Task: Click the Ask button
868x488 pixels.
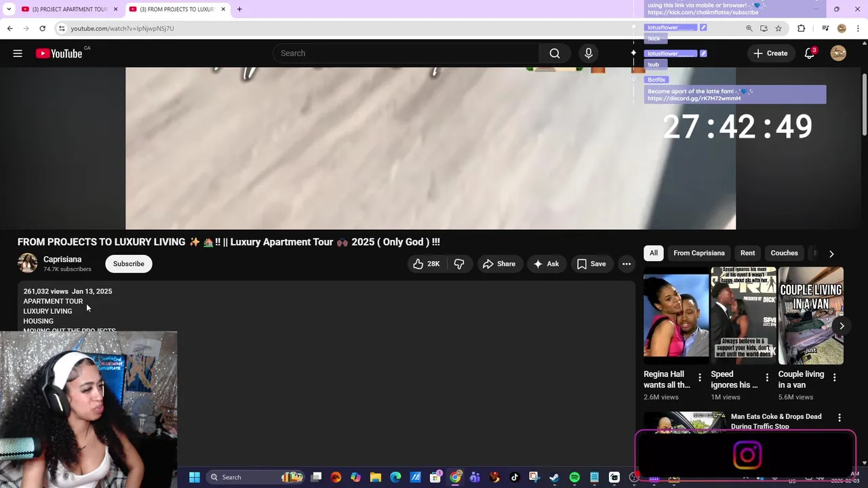Action: (547, 264)
